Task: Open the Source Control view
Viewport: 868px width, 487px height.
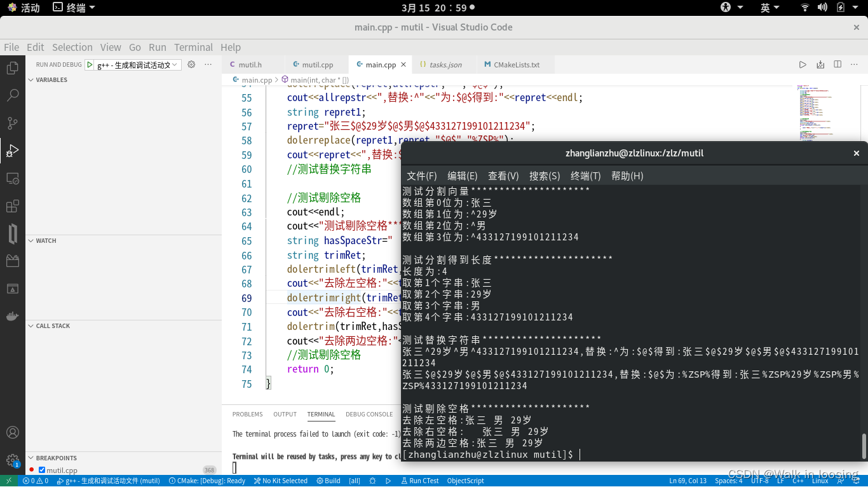Action: pos(12,123)
